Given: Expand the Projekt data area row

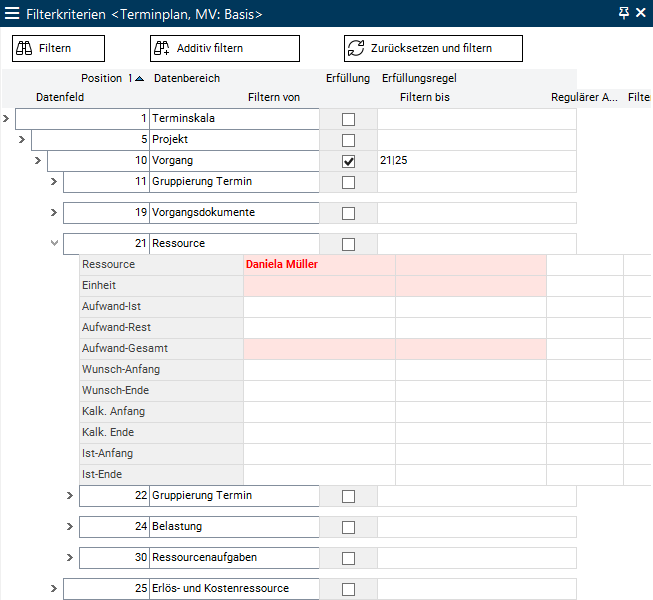Looking at the screenshot, I should click(x=22, y=139).
